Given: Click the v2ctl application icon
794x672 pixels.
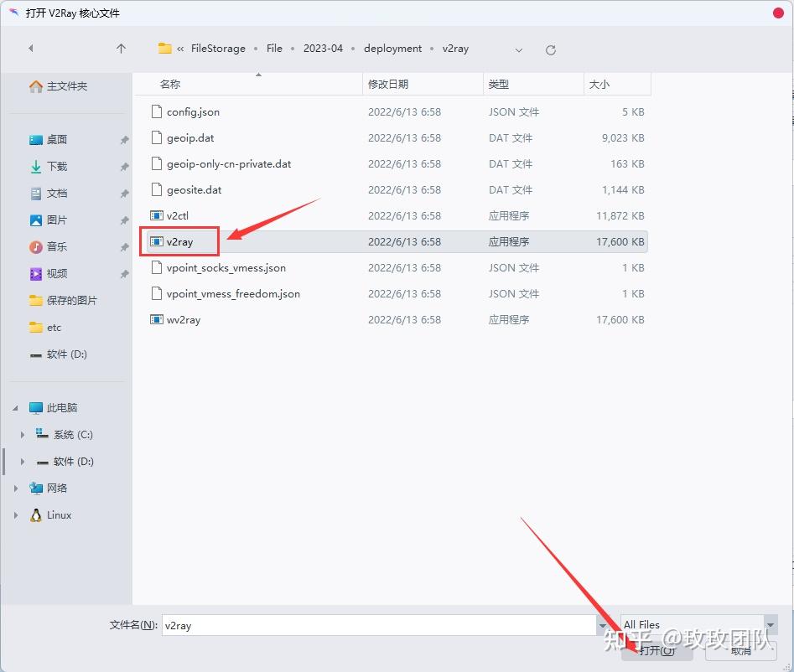Looking at the screenshot, I should click(x=157, y=215).
